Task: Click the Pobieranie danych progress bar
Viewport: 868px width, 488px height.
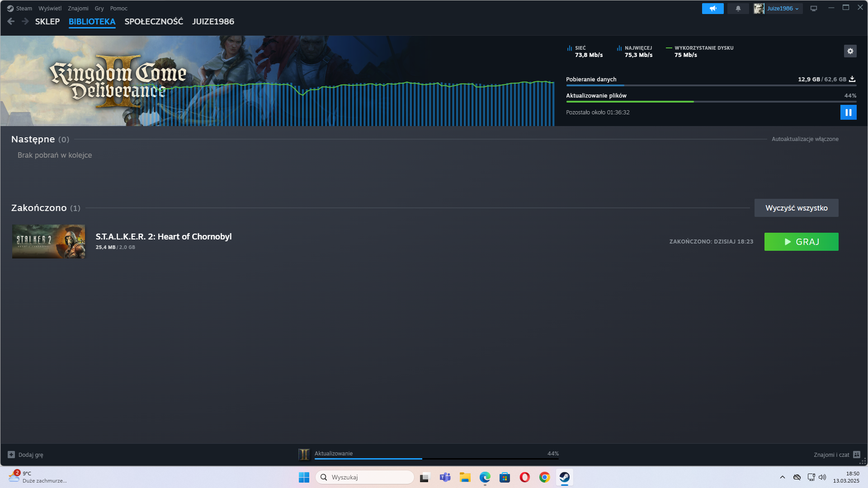Action: click(711, 85)
